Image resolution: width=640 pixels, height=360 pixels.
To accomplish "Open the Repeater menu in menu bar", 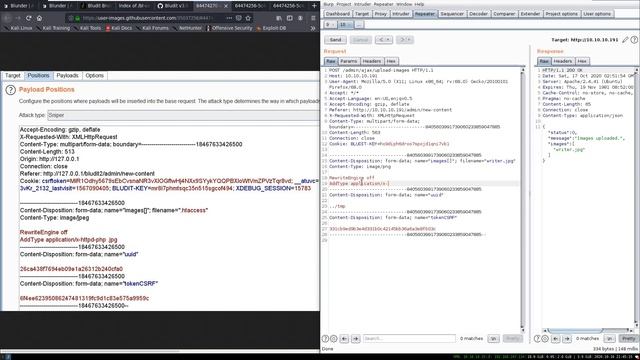I will point(384,4).
